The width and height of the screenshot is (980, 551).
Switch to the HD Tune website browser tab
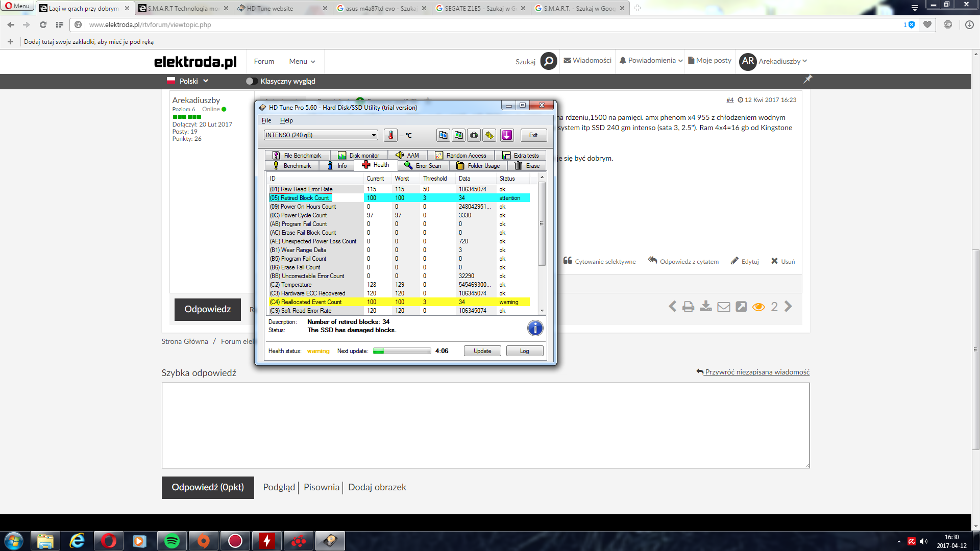click(x=283, y=8)
